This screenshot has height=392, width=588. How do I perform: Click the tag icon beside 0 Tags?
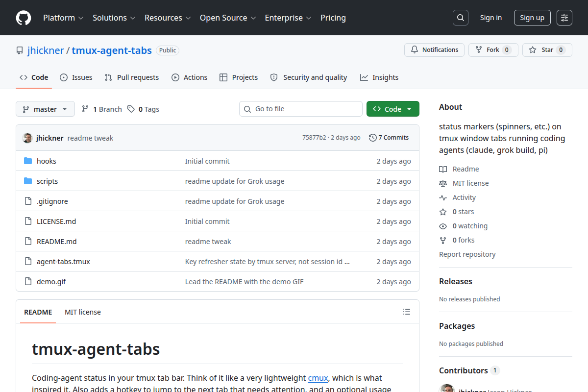point(131,109)
